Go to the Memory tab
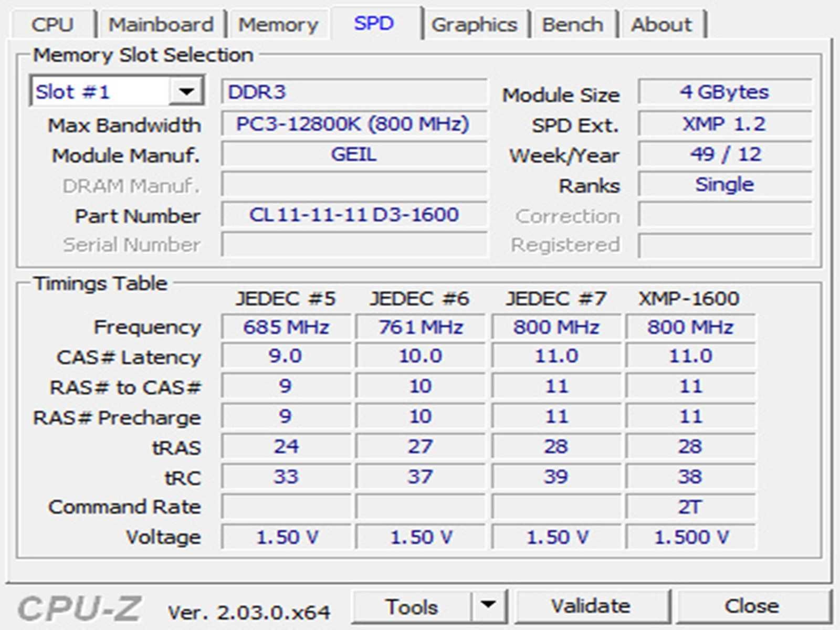Image resolution: width=840 pixels, height=630 pixels. pos(278,24)
